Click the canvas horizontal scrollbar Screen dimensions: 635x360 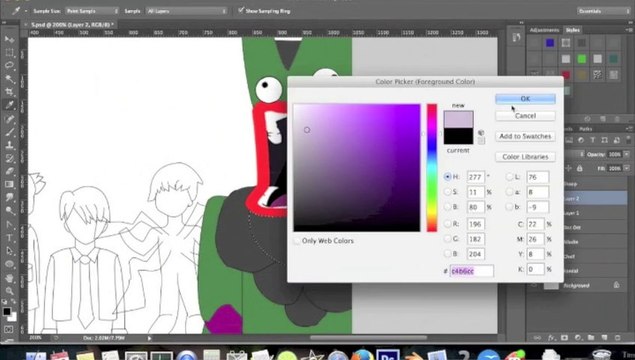[368, 337]
